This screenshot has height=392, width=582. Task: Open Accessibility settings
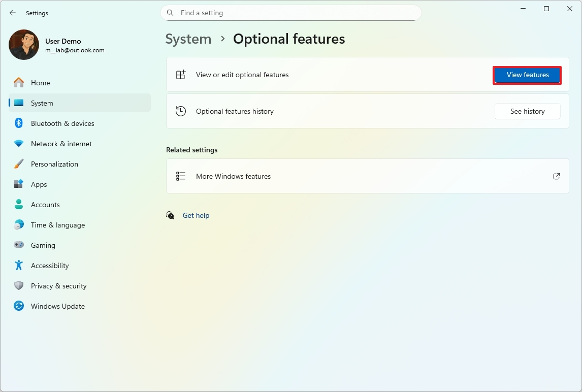point(49,266)
